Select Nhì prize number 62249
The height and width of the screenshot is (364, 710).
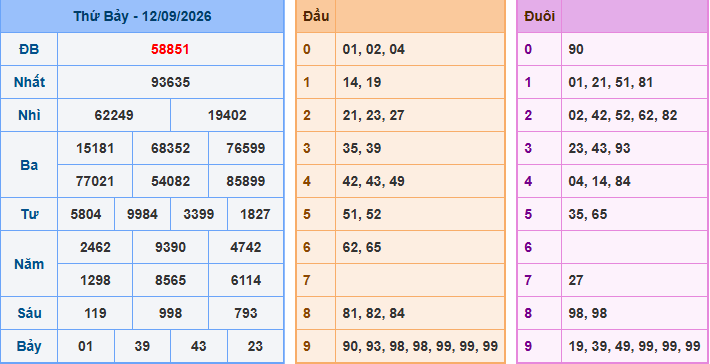(x=114, y=115)
